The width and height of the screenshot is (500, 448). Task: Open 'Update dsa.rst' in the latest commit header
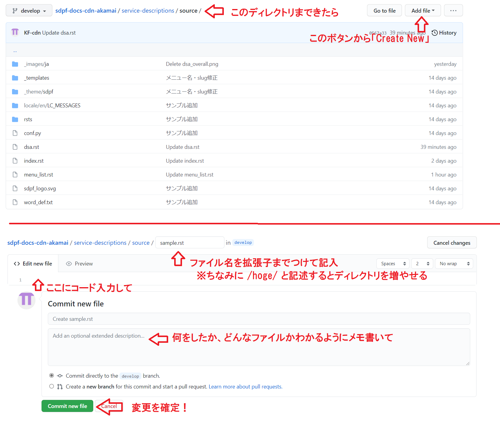coord(59,33)
